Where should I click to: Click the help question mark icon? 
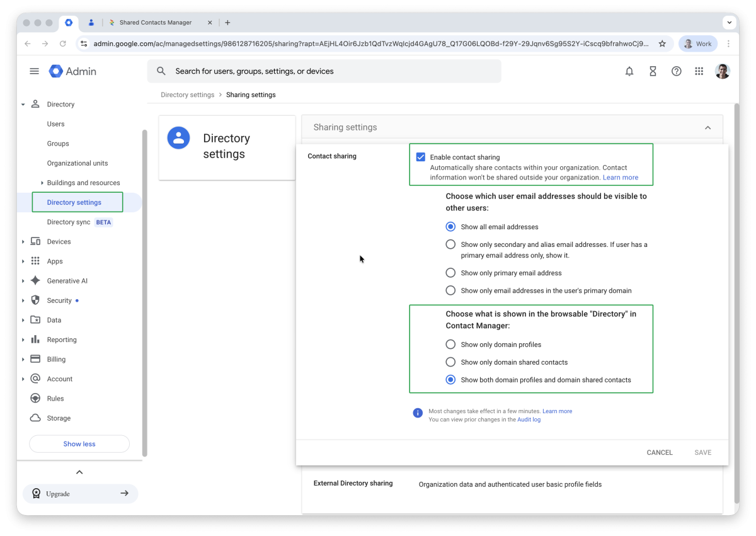tap(676, 71)
